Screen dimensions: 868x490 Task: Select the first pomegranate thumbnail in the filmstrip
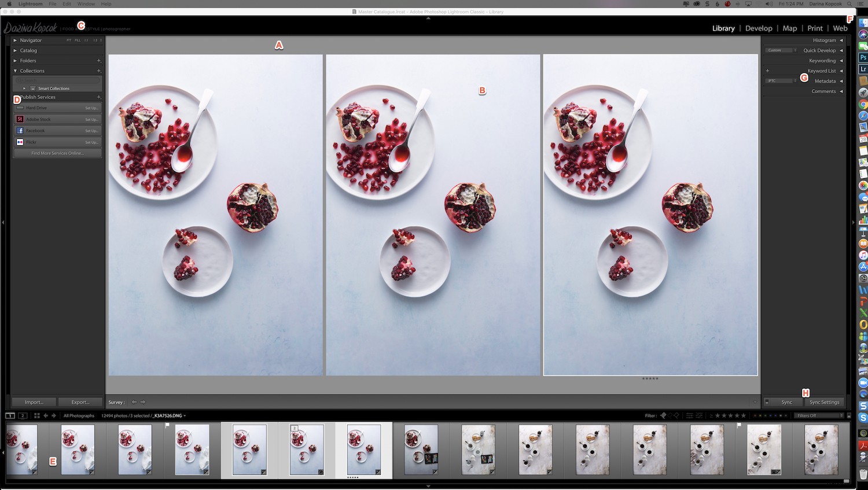(x=22, y=450)
